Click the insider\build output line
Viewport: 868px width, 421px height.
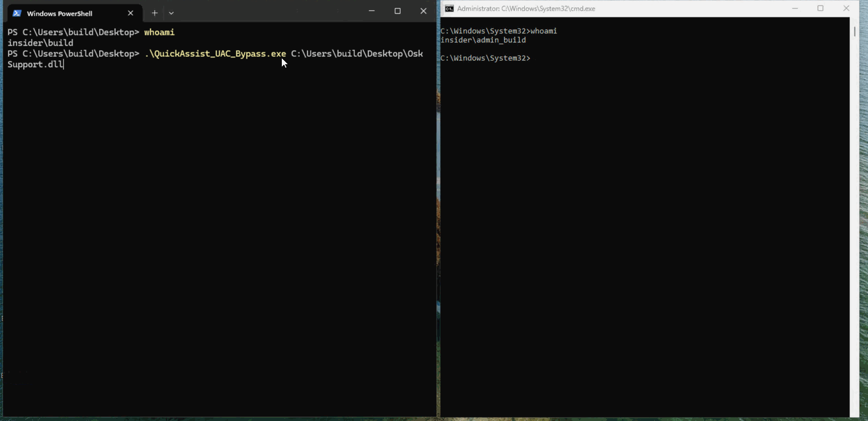(41, 43)
